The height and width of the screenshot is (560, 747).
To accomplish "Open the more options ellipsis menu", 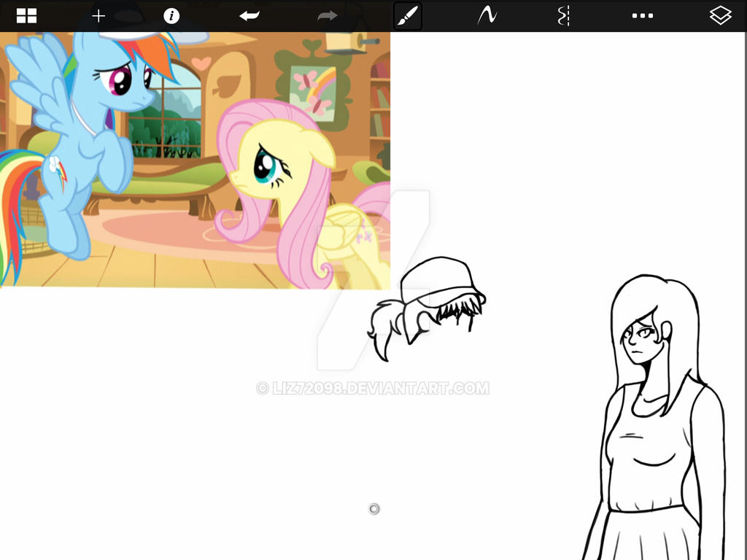I will (642, 15).
